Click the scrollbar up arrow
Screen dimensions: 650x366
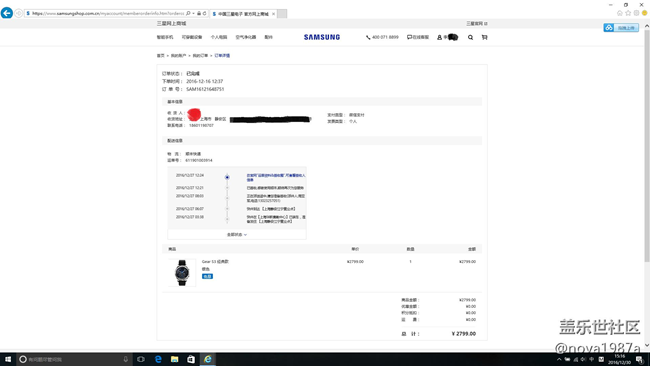tap(647, 26)
